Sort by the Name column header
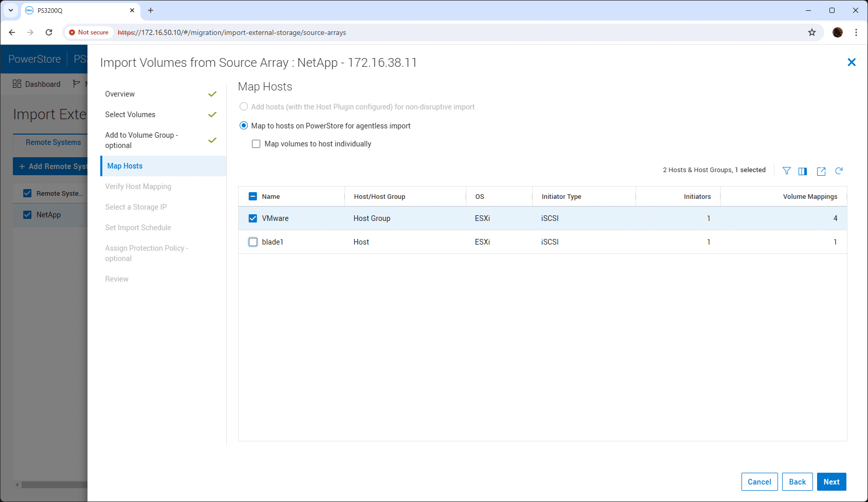The image size is (868, 502). pos(271,197)
